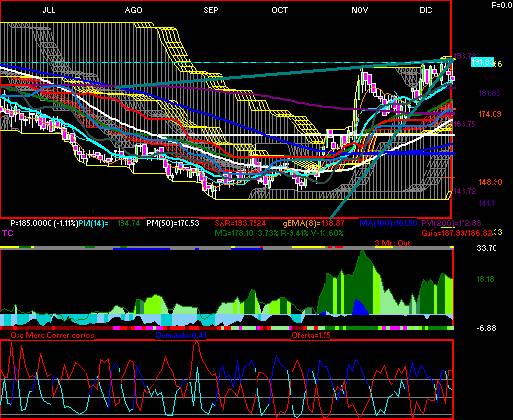Click the green MG=178.10 readout line
513x420 pixels.
[279, 233]
